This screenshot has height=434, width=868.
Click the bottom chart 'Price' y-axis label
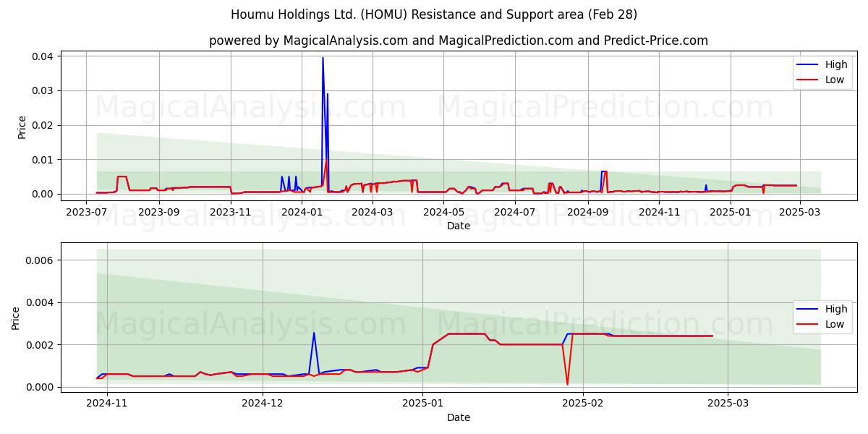pos(16,318)
